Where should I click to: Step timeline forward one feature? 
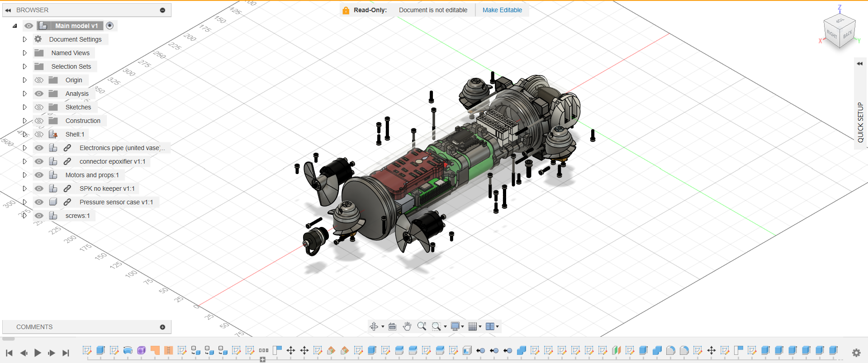click(52, 353)
